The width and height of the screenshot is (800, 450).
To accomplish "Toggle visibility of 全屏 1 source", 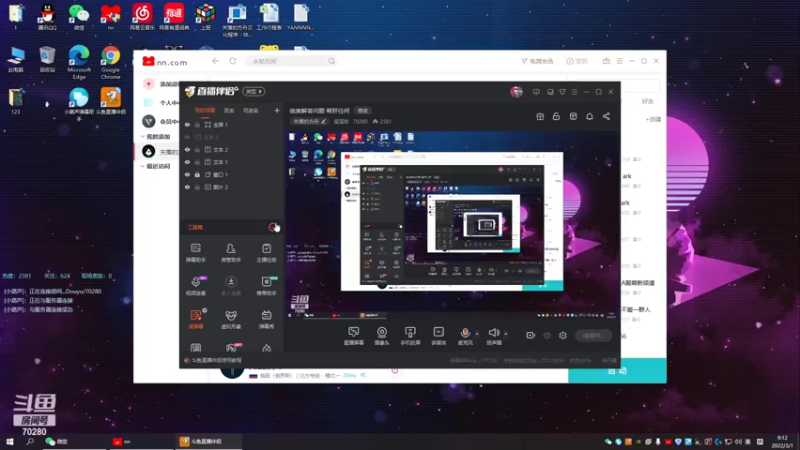I will 187,124.
